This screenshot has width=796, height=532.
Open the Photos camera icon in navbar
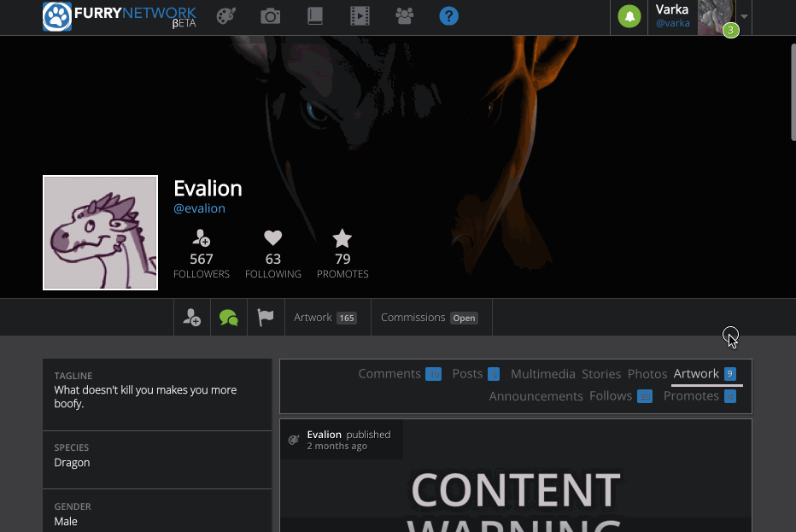[x=271, y=16]
